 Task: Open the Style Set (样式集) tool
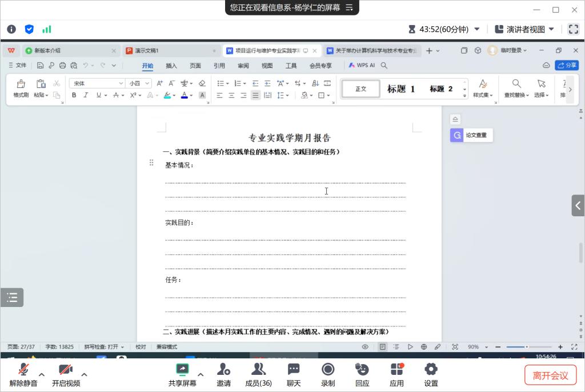(483, 84)
